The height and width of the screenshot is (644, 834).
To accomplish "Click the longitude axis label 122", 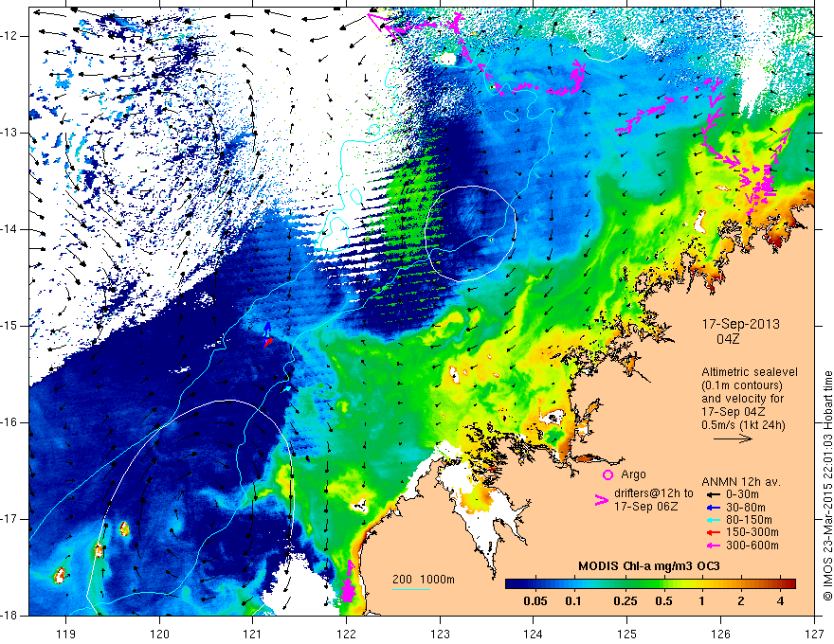I will [346, 634].
